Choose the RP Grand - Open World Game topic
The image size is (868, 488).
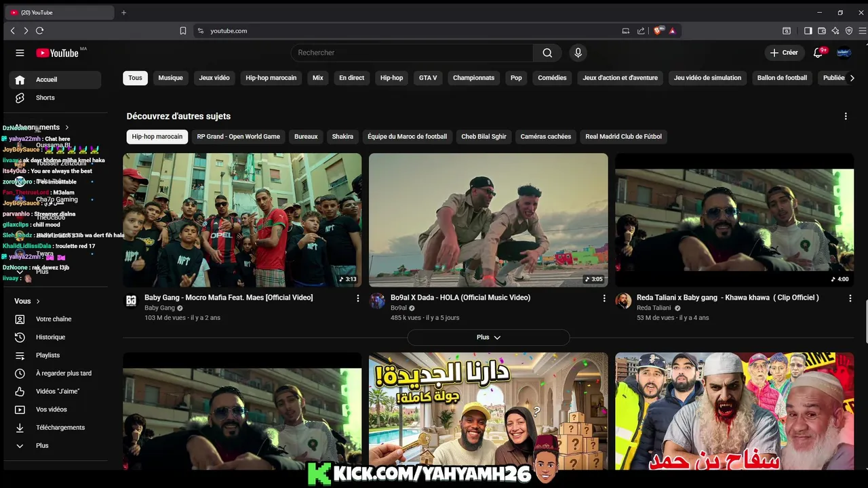(239, 137)
